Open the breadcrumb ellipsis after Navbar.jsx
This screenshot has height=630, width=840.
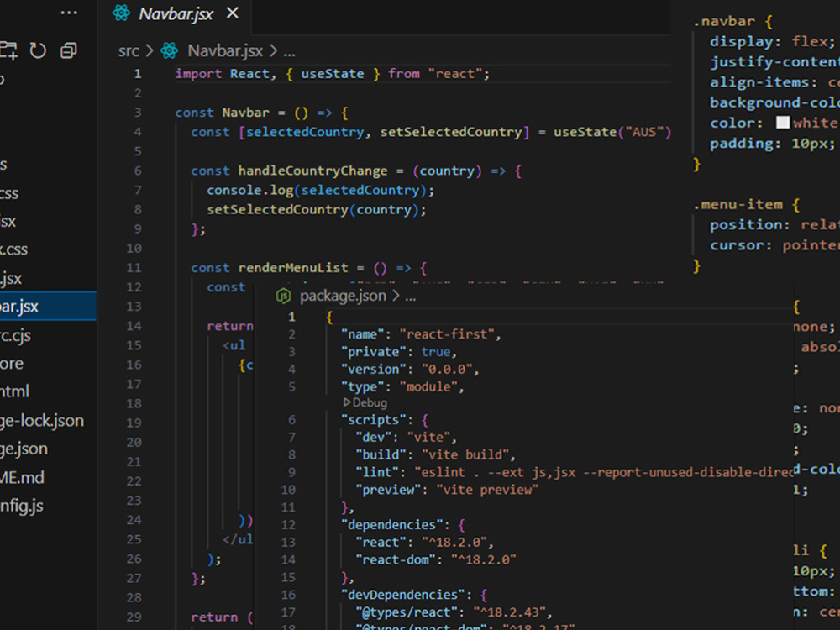point(289,52)
